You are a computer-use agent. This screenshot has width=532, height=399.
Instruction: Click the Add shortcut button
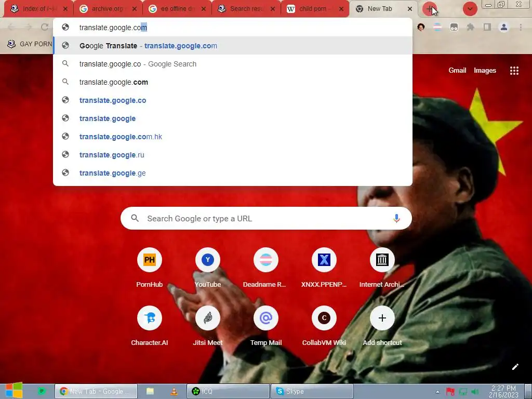(x=382, y=326)
